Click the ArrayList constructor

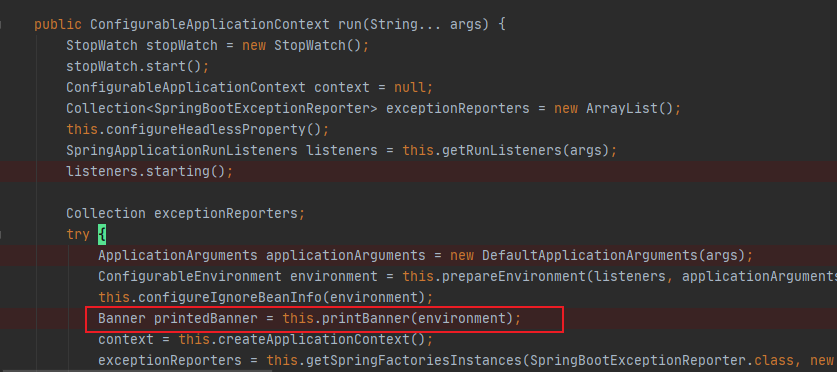(x=622, y=108)
